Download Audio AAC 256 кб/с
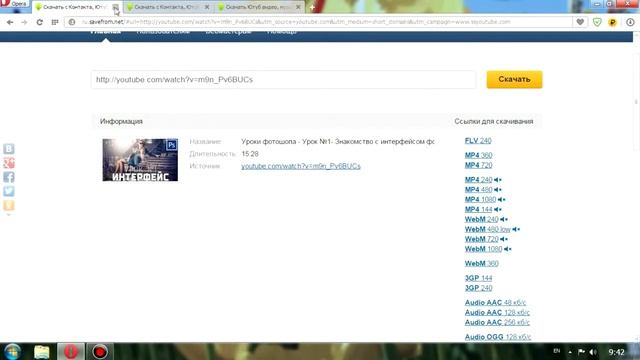 click(497, 322)
